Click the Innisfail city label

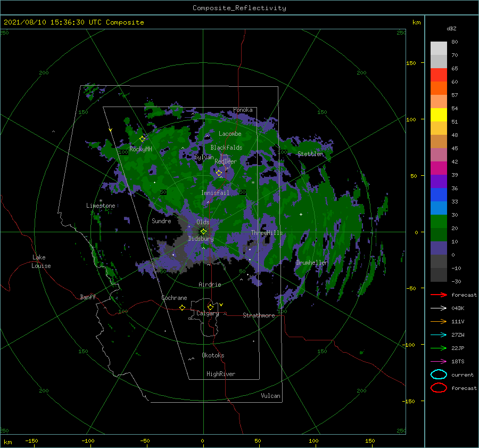point(215,193)
